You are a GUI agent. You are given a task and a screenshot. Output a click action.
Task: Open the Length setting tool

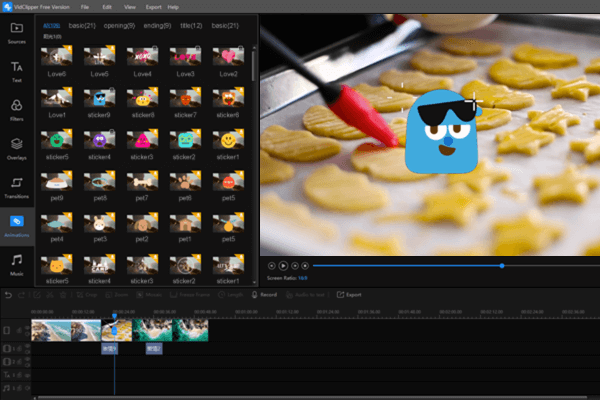pyautogui.click(x=231, y=295)
